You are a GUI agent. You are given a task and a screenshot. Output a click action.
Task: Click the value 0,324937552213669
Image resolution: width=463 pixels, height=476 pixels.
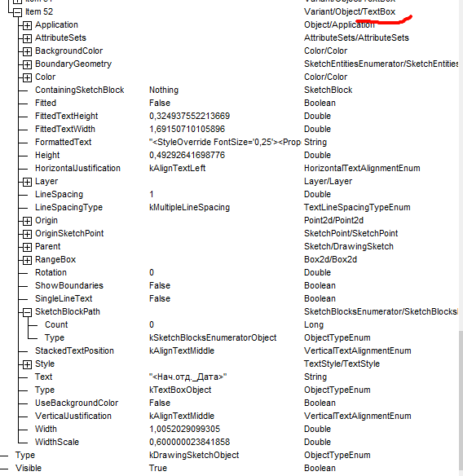pyautogui.click(x=189, y=117)
